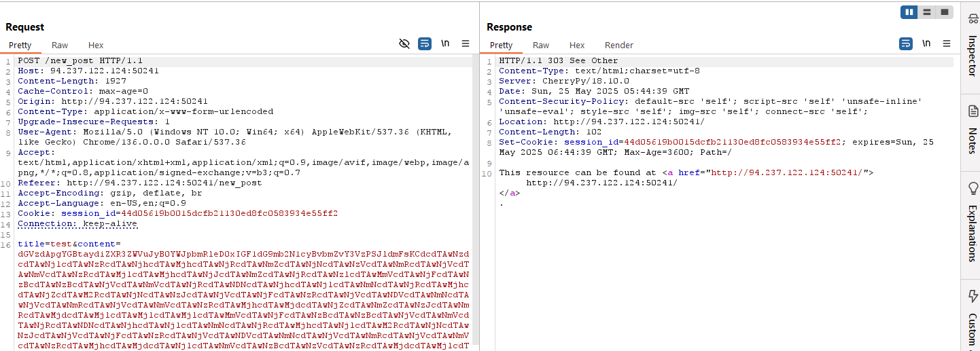Switch to the combined tabbed layout icon

[944, 12]
